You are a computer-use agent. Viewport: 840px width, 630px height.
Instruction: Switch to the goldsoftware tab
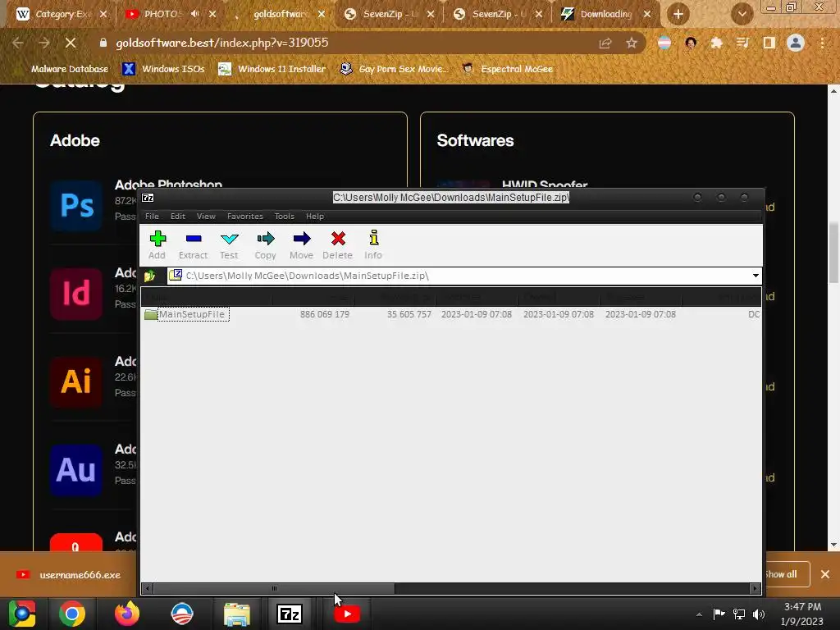[279, 14]
